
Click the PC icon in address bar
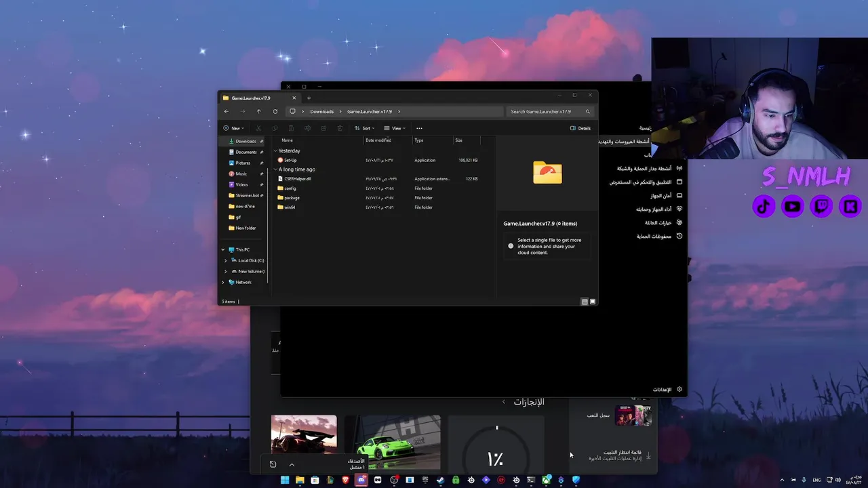(292, 111)
